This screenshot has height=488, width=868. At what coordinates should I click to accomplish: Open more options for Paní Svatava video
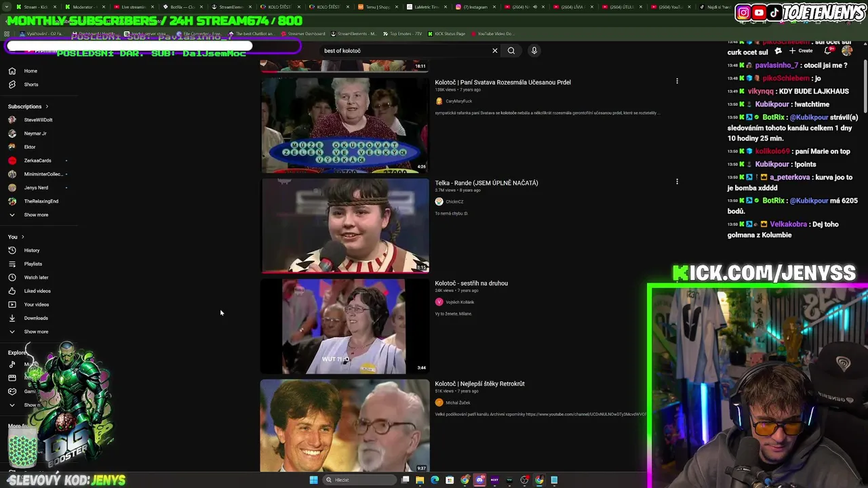(677, 81)
